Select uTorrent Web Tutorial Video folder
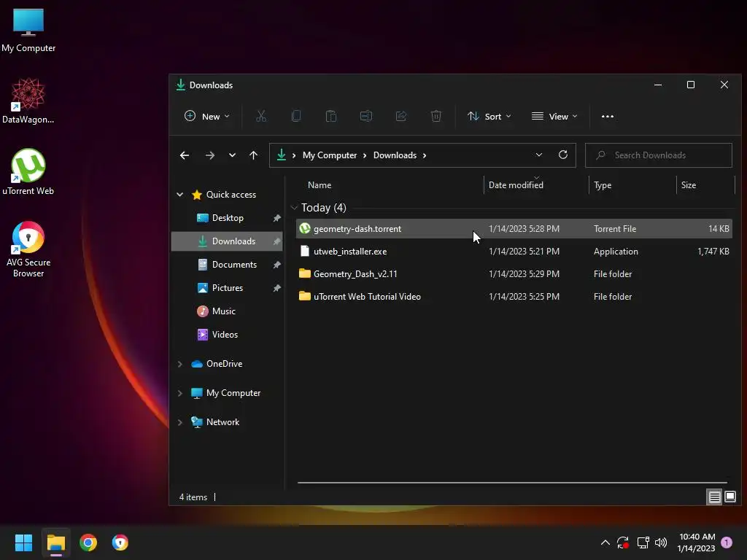The height and width of the screenshot is (560, 747). (x=514, y=297)
